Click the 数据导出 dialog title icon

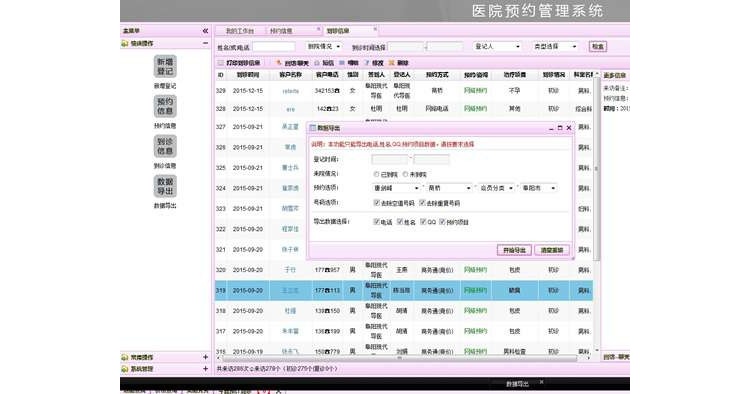click(x=313, y=128)
